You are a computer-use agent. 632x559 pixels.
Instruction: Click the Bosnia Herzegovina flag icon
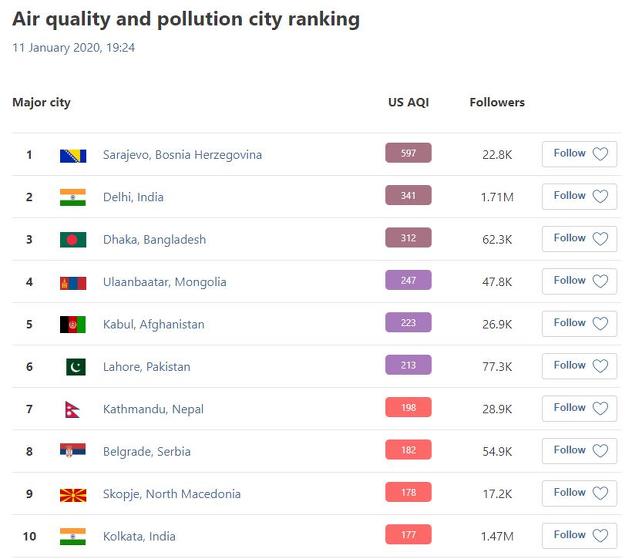[72, 155]
